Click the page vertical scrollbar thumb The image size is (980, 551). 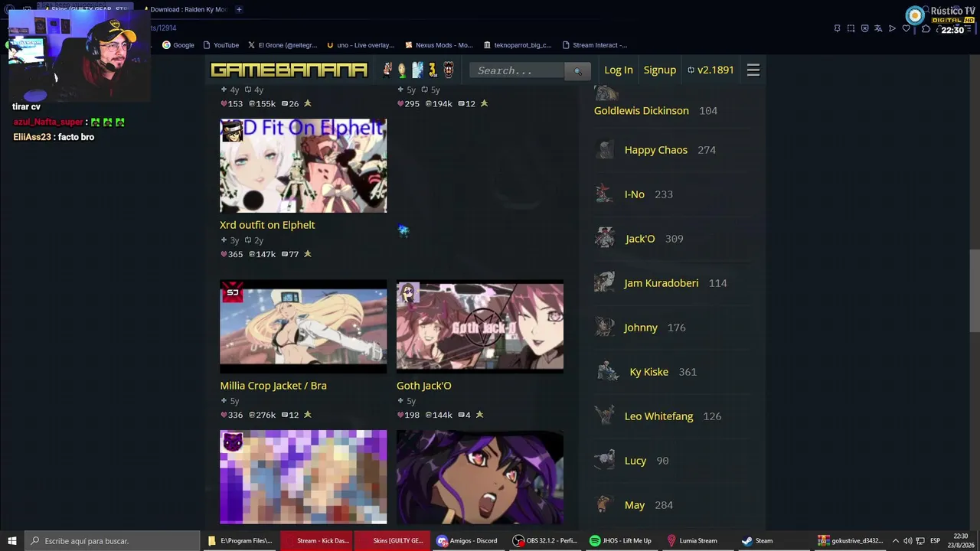tap(975, 291)
